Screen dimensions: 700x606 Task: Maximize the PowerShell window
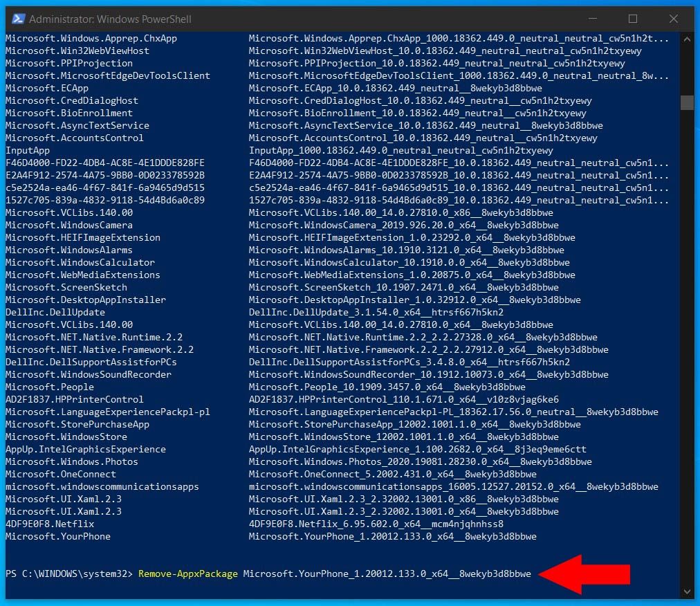click(x=633, y=19)
